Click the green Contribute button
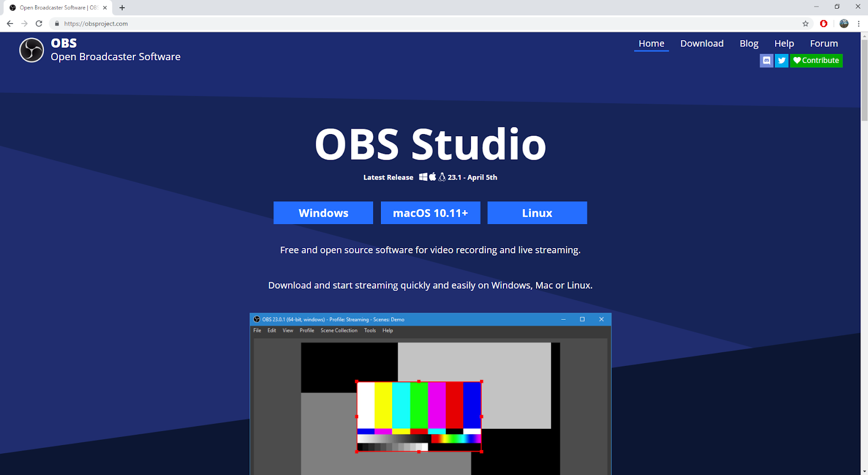This screenshot has width=868, height=475. 816,60
